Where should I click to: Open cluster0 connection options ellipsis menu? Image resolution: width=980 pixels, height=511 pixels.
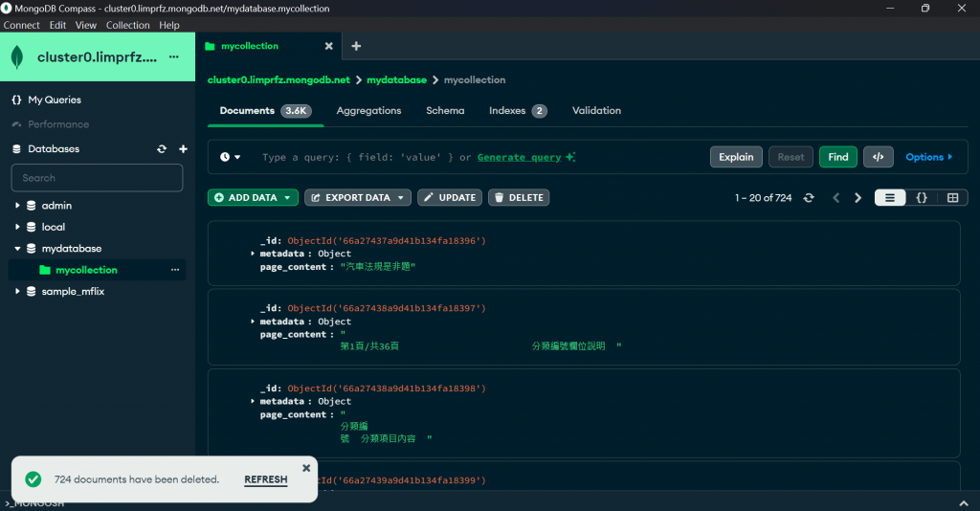174,56
